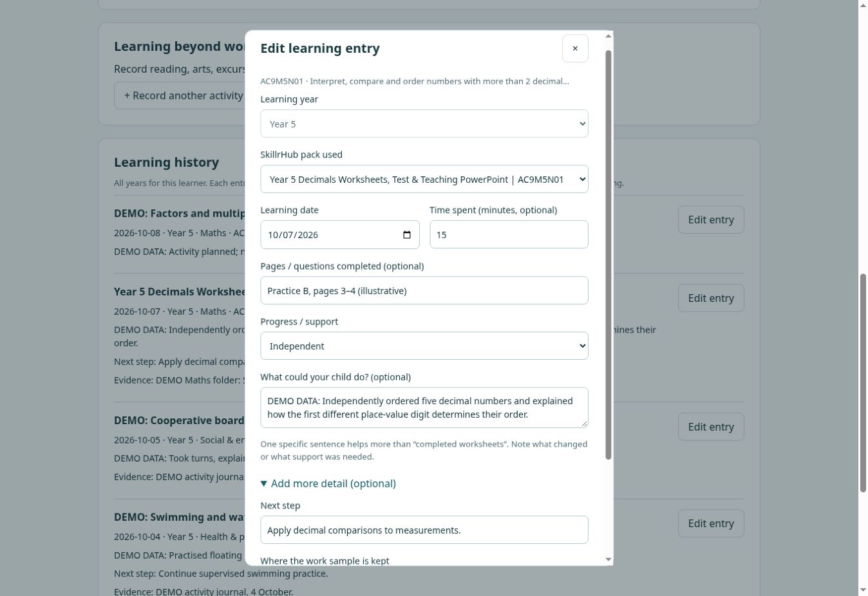Click the Pages / questions completed field
The height and width of the screenshot is (596, 868).
tap(424, 290)
